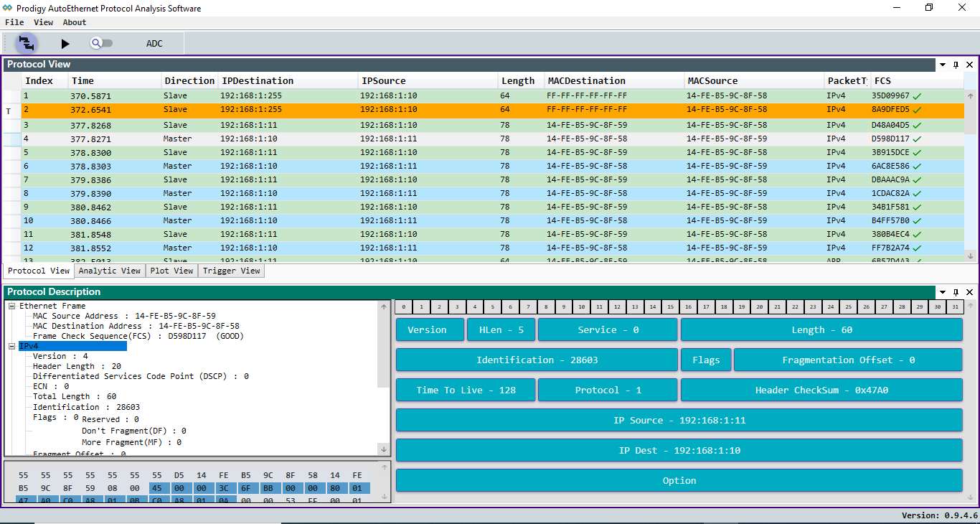The width and height of the screenshot is (980, 524).
Task: Click the Time column header
Action: click(x=115, y=80)
